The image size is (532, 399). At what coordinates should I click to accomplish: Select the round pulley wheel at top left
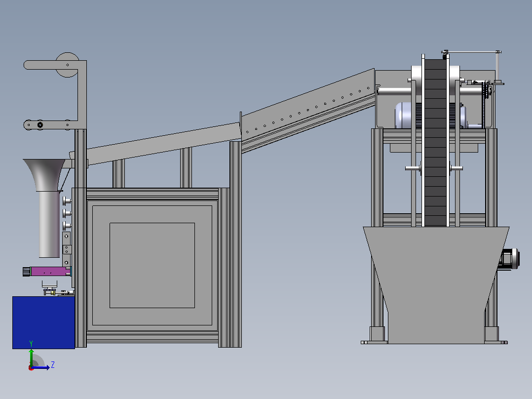(67, 65)
